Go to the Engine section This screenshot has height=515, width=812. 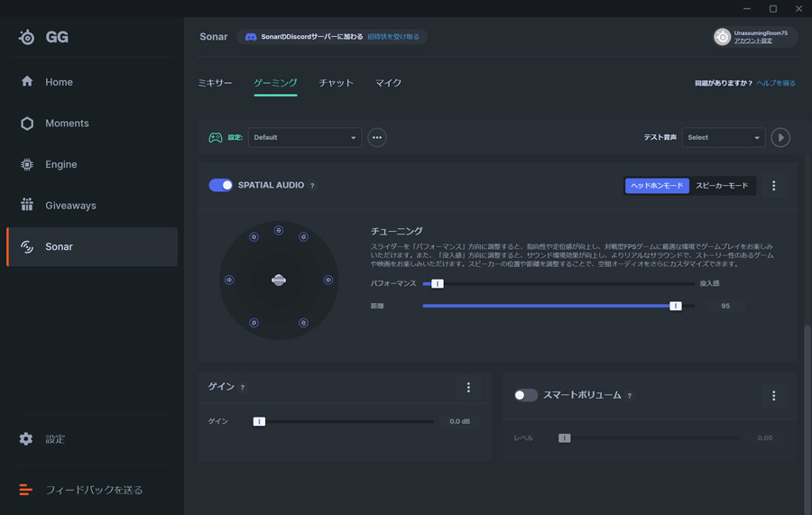[x=92, y=164]
